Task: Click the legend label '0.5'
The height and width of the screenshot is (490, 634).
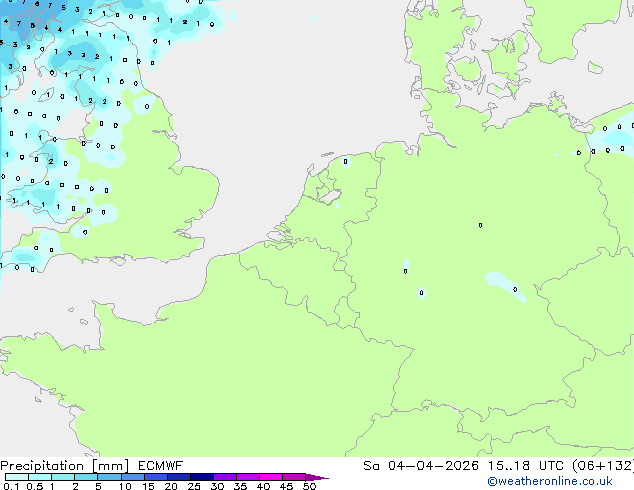Action: [35, 486]
